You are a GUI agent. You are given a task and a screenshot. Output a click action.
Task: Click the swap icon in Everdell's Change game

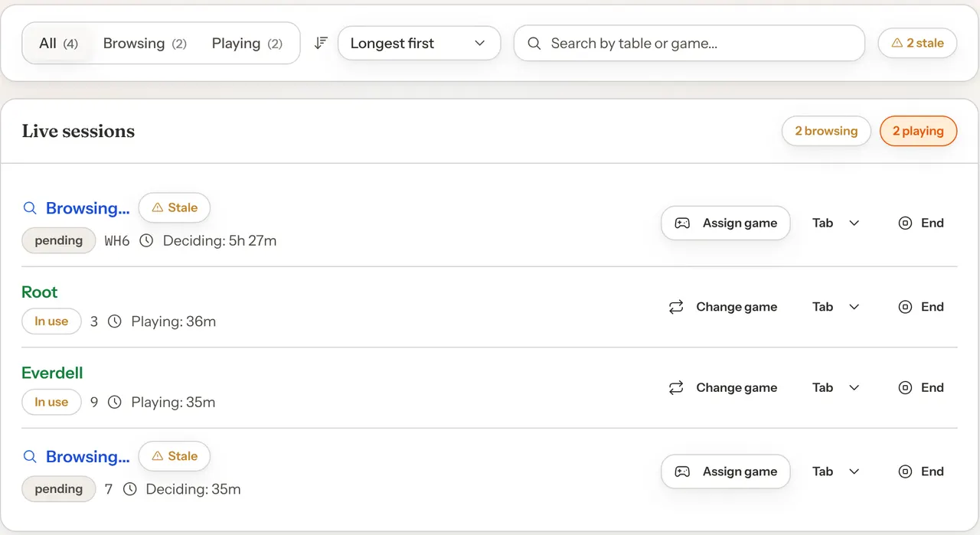coord(676,388)
